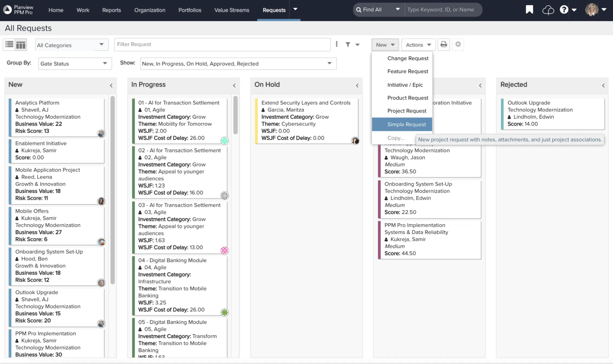Open the cloud icon in the header

click(548, 9)
